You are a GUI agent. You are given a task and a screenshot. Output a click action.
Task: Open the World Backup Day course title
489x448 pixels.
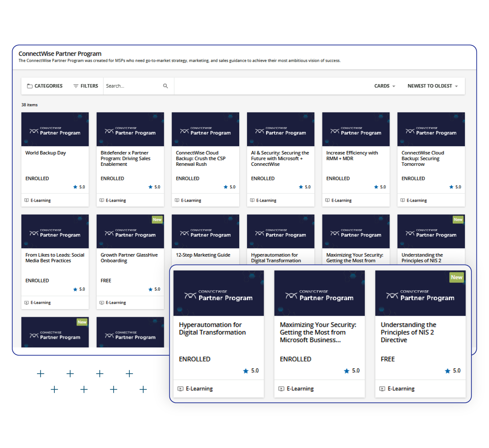45,153
